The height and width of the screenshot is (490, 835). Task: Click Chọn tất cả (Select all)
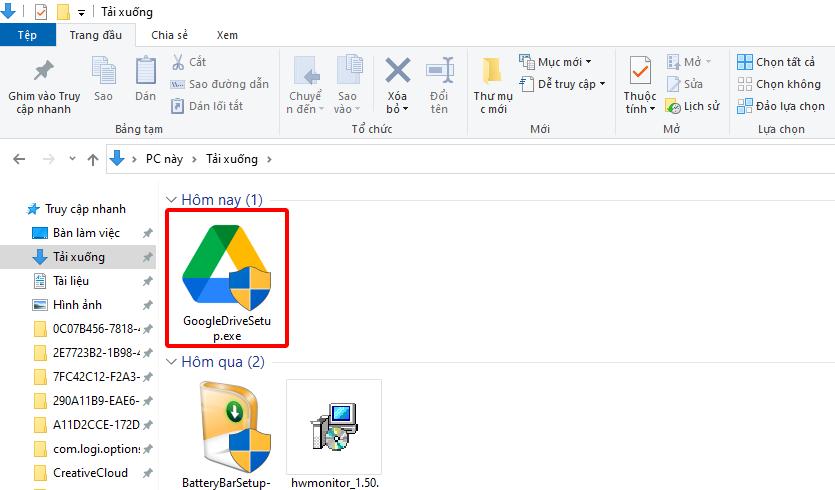point(776,62)
